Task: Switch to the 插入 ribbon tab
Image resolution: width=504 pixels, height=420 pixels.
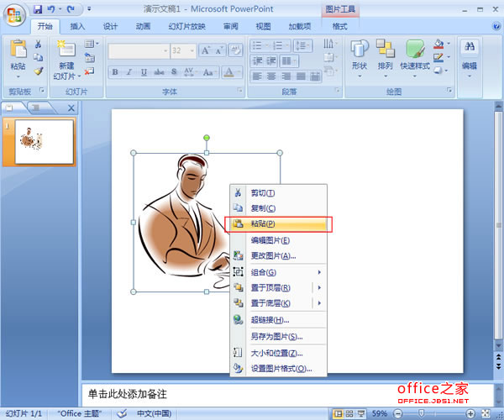Action: [77, 26]
